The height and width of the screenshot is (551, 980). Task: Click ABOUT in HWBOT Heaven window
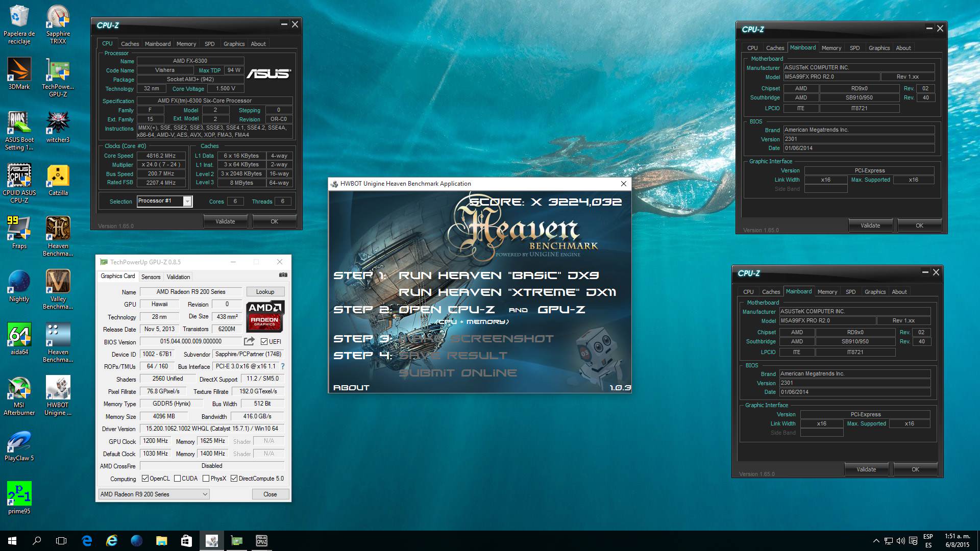pos(351,388)
